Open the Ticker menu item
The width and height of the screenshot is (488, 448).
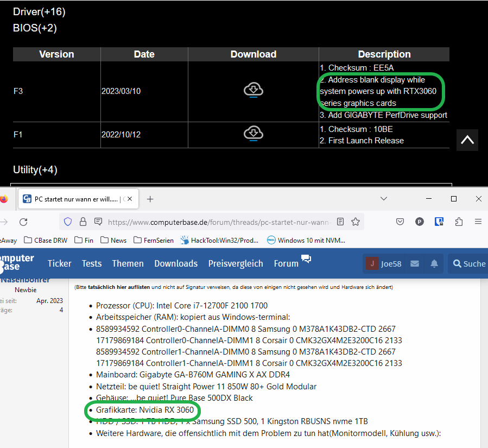click(x=60, y=264)
